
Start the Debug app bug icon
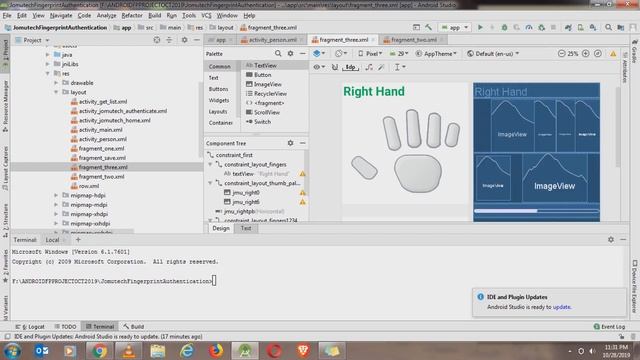click(504, 27)
